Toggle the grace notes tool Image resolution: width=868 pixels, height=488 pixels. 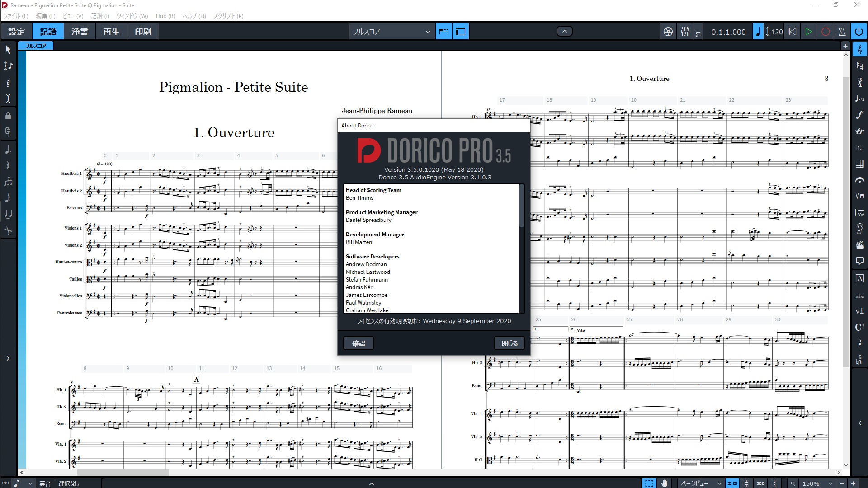tap(8, 198)
